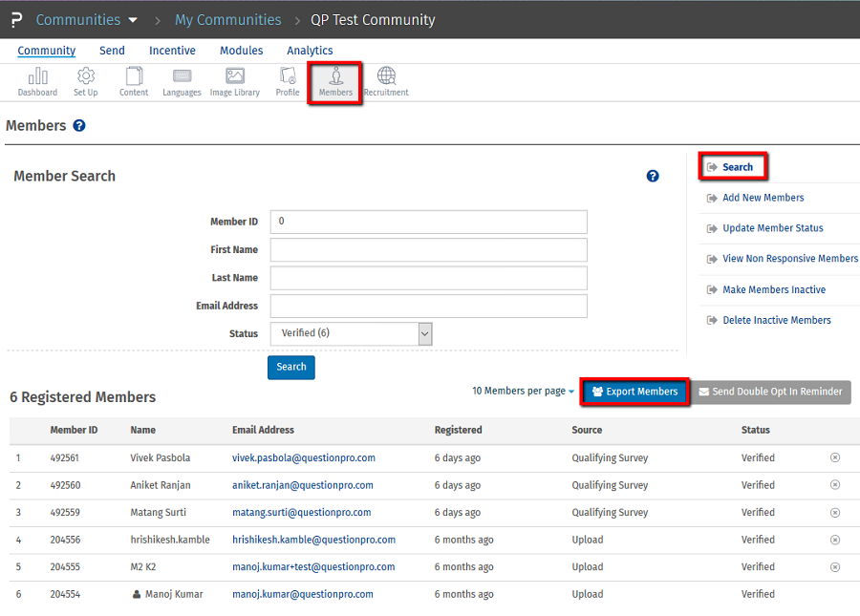Open the 10 Members per page dropdown
The height and width of the screenshot is (616, 860).
[x=523, y=392]
